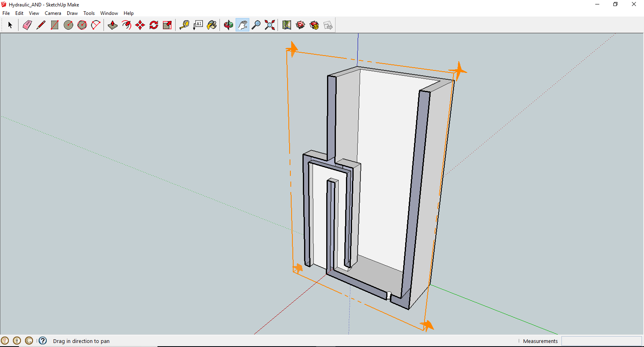
Task: Select the Polygon tool
Action: tap(82, 25)
